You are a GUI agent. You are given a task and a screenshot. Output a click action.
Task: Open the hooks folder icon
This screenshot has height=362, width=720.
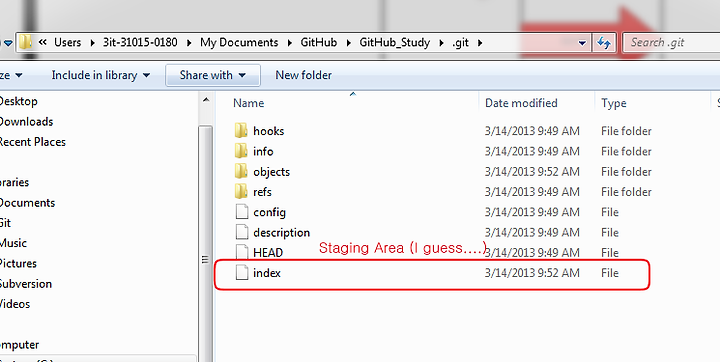pyautogui.click(x=241, y=131)
